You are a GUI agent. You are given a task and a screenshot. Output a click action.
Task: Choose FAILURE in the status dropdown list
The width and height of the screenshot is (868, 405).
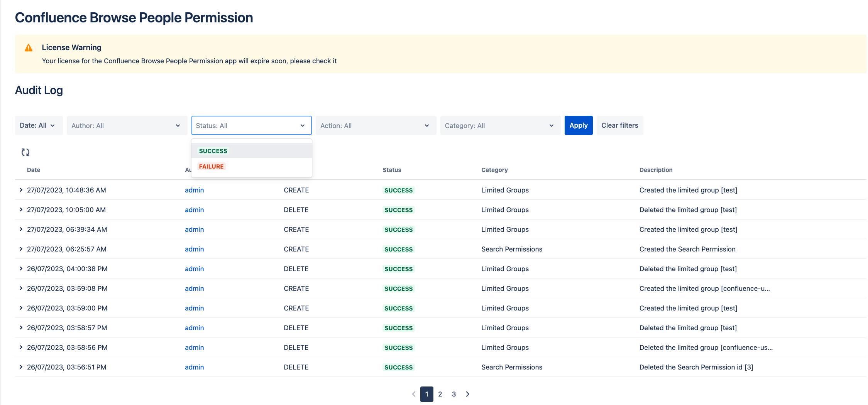tap(212, 166)
